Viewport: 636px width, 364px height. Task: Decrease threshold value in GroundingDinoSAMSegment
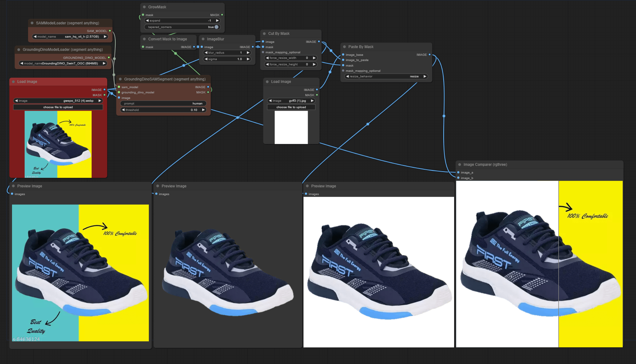123,110
